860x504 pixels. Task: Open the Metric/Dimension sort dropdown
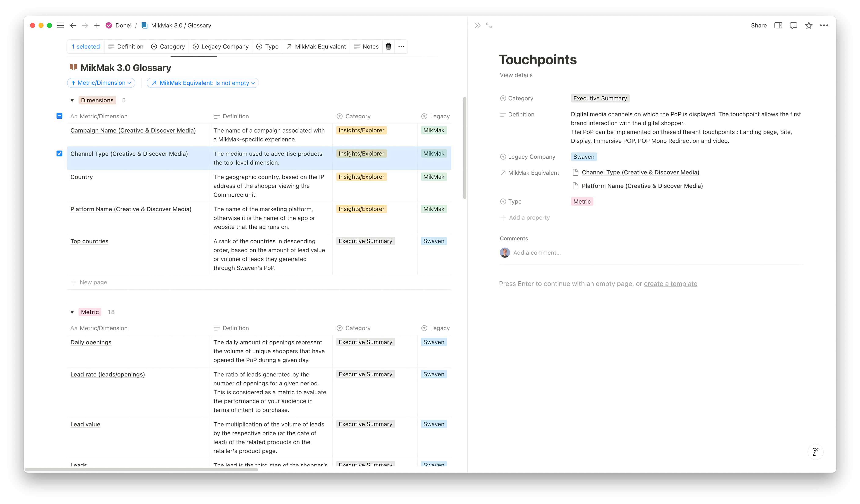click(x=101, y=82)
